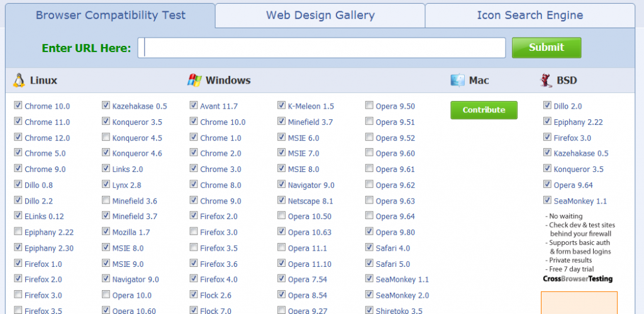Uncheck Lynx 2.8 checkbox

click(106, 184)
